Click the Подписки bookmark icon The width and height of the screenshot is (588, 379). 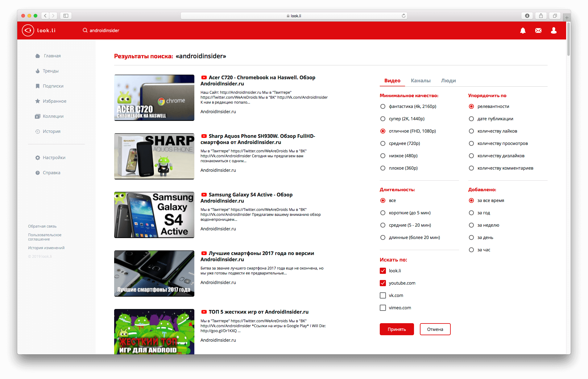point(38,86)
